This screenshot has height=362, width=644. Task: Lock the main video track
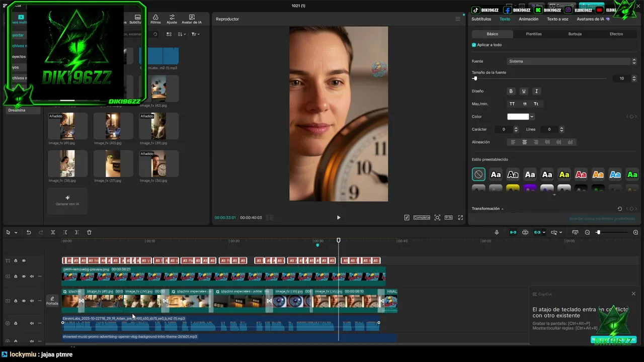pyautogui.click(x=16, y=301)
